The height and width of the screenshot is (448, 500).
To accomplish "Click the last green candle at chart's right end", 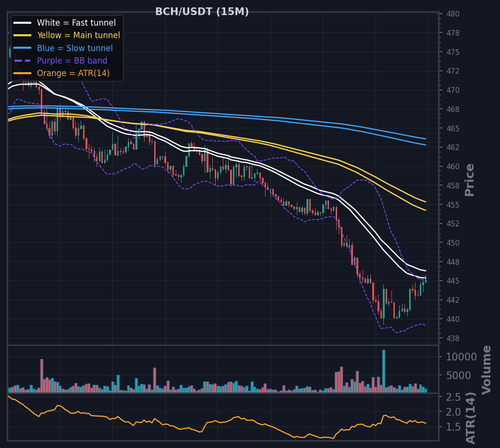I will click(426, 280).
